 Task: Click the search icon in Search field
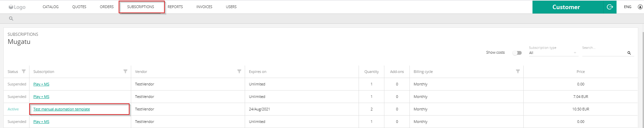pos(629,53)
